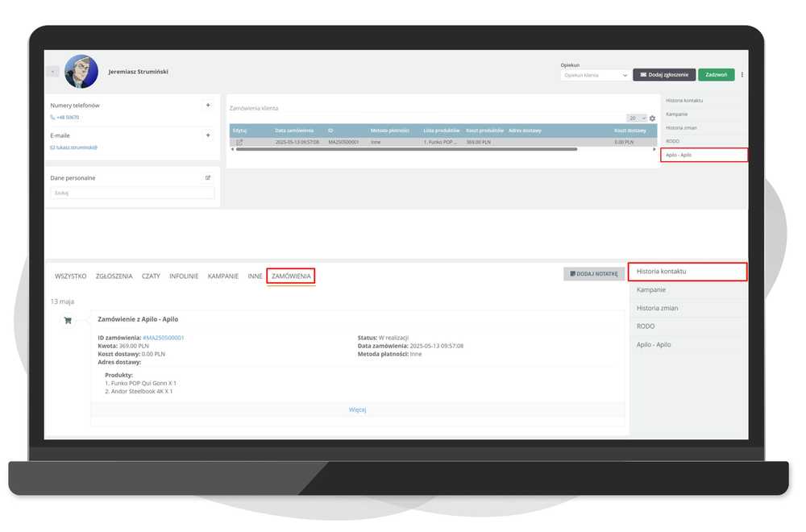Add a new e-mail with plus icon
This screenshot has width=806, height=532.
208,135
